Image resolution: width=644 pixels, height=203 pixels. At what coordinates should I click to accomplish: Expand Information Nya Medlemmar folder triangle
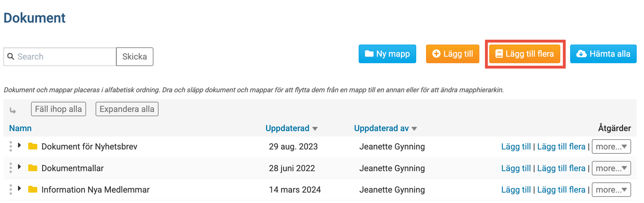click(x=20, y=188)
